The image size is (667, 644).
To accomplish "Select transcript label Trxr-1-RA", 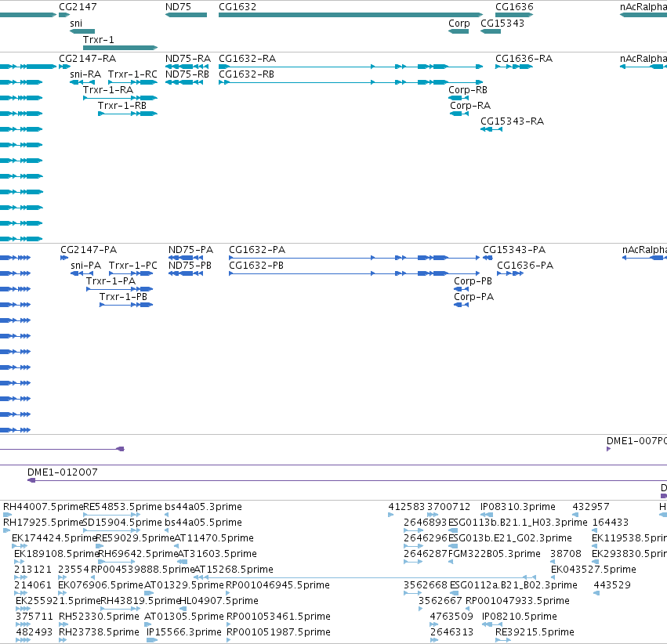I will pos(108,90).
